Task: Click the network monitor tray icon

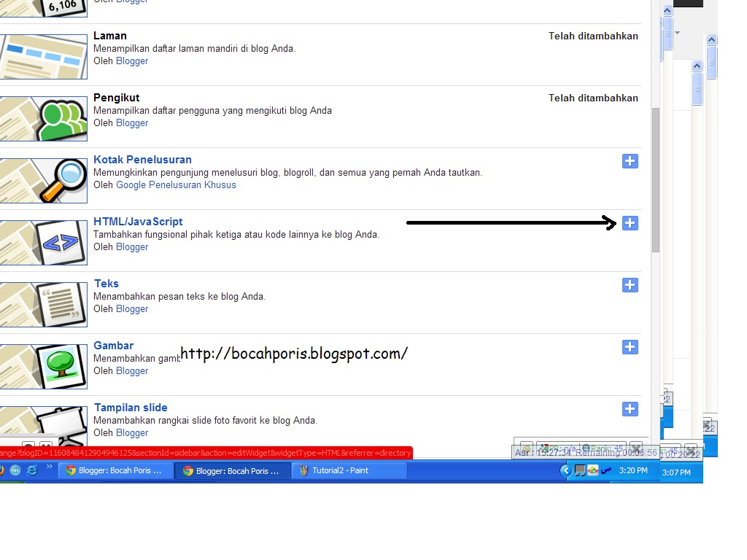Action: [x=580, y=470]
